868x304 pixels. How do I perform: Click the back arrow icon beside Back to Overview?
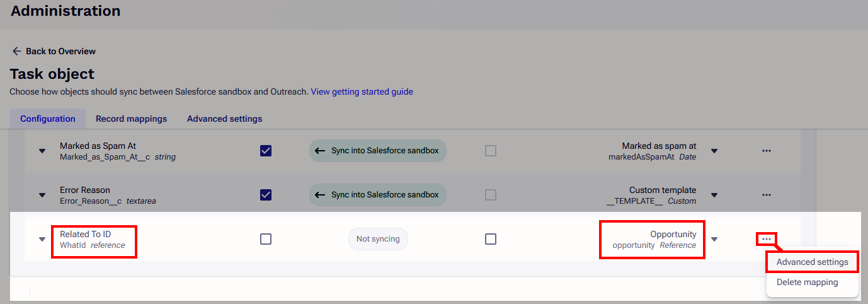(17, 51)
